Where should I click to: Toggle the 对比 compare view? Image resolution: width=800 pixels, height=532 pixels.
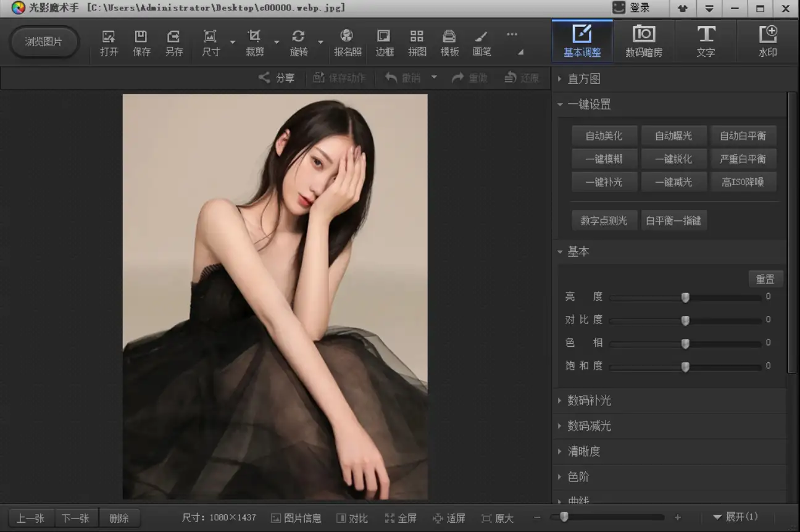[352, 518]
